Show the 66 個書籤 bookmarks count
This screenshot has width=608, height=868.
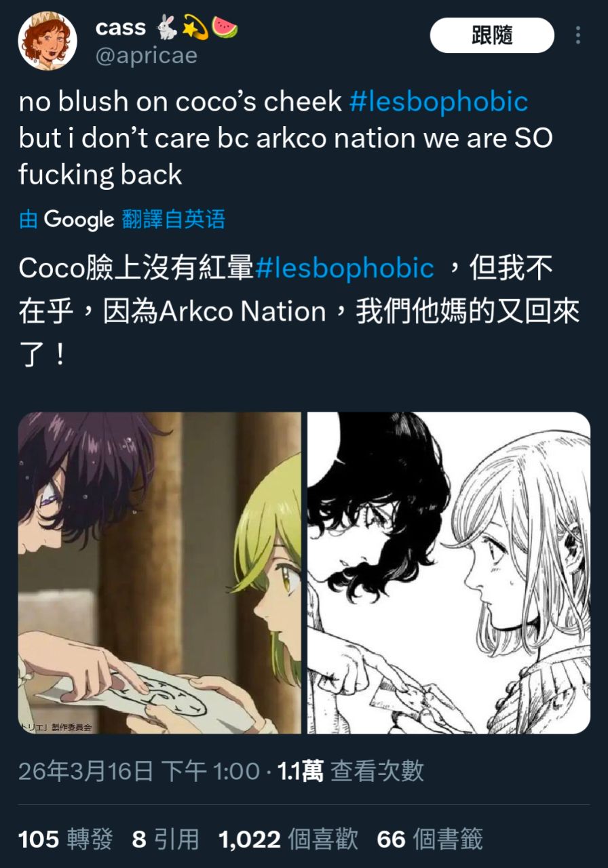point(430,840)
